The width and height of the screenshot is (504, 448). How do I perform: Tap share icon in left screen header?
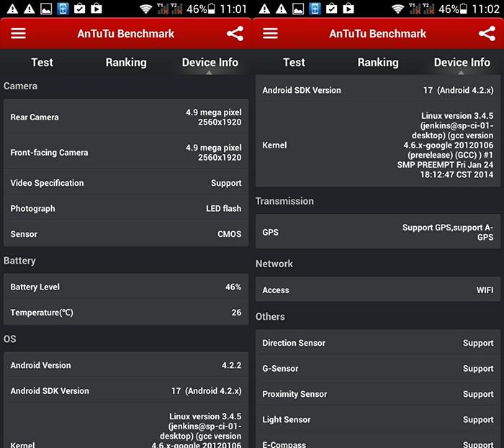tap(235, 33)
